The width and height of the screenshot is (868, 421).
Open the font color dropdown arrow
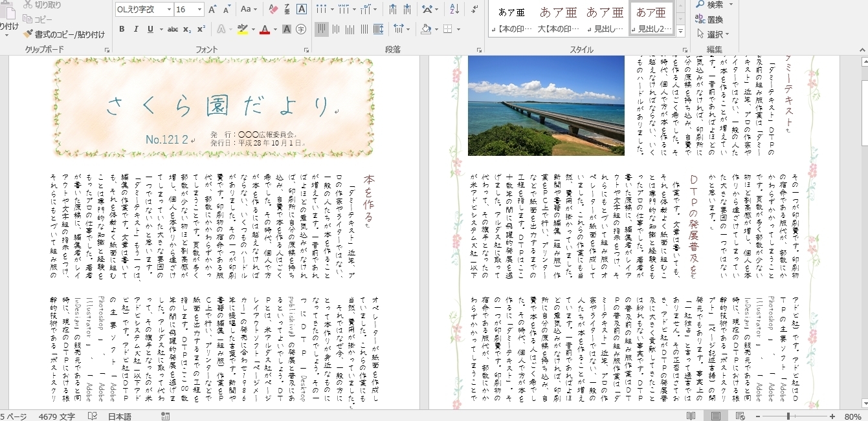[x=274, y=28]
